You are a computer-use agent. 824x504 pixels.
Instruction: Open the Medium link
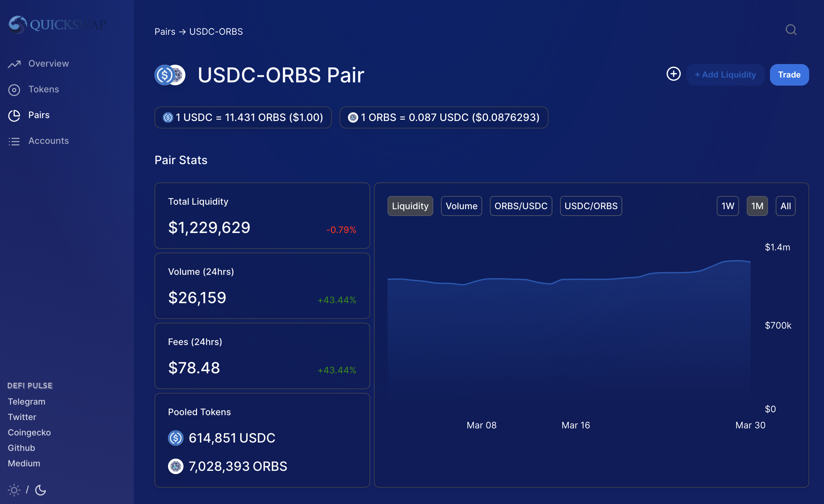click(24, 463)
